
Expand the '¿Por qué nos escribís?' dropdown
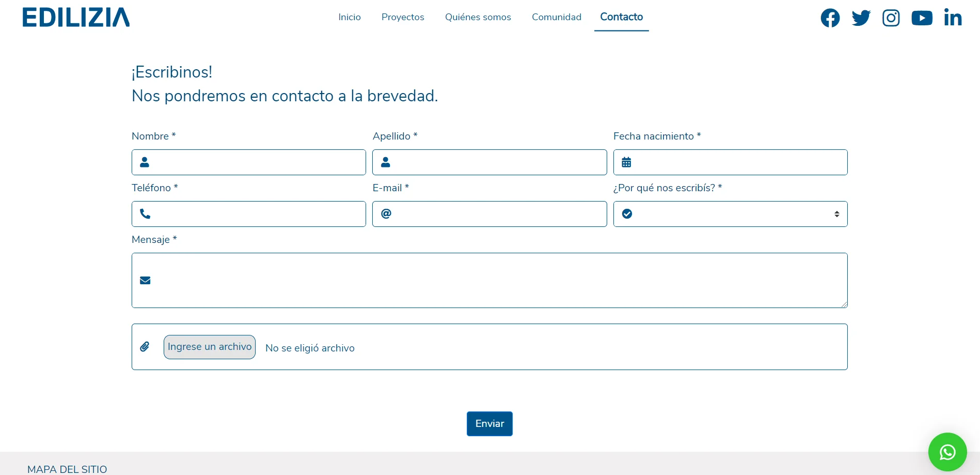[x=730, y=214]
